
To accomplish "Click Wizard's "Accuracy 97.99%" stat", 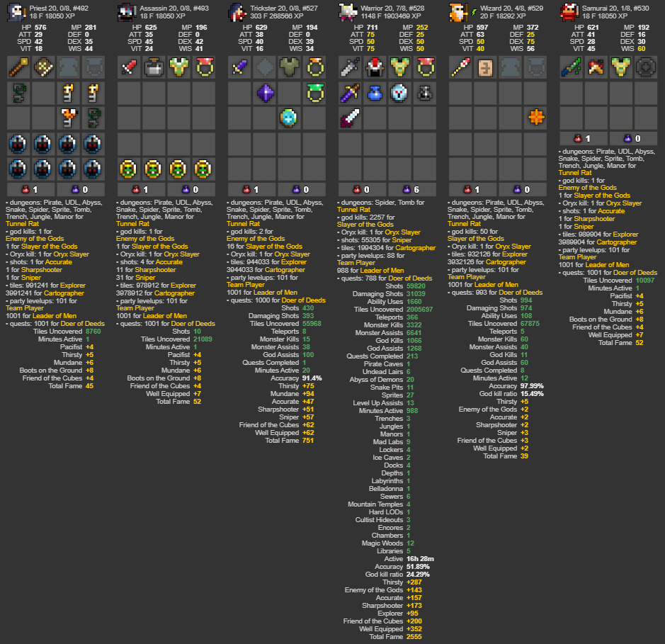I will tap(516, 386).
